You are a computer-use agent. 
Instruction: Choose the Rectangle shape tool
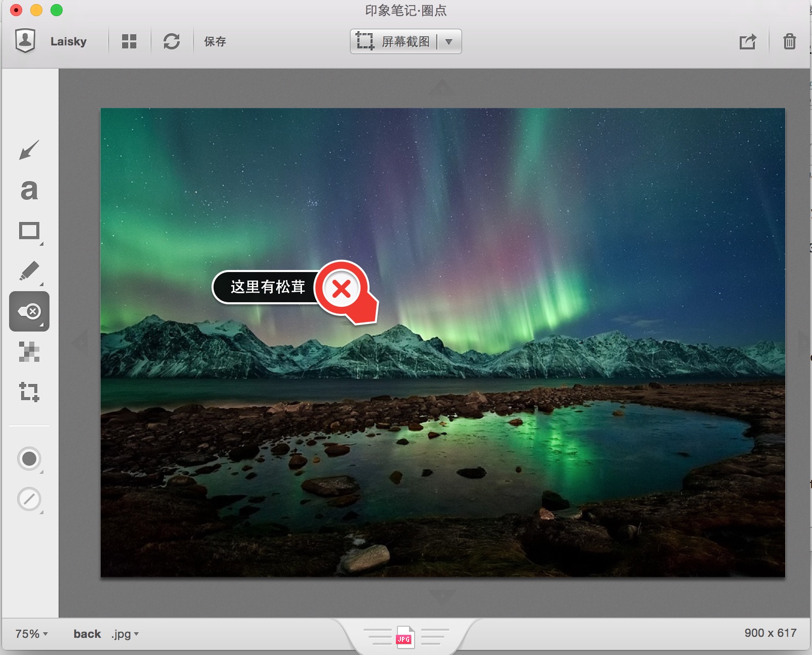pos(29,231)
